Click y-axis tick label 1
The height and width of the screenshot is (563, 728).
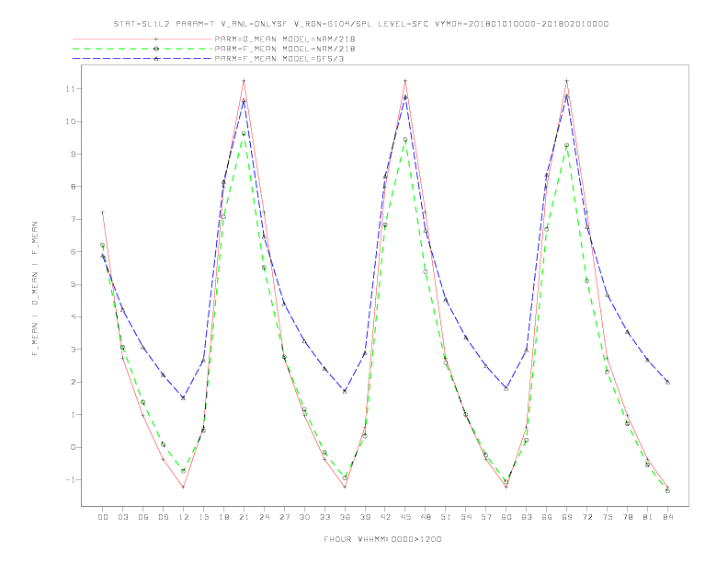(x=74, y=414)
